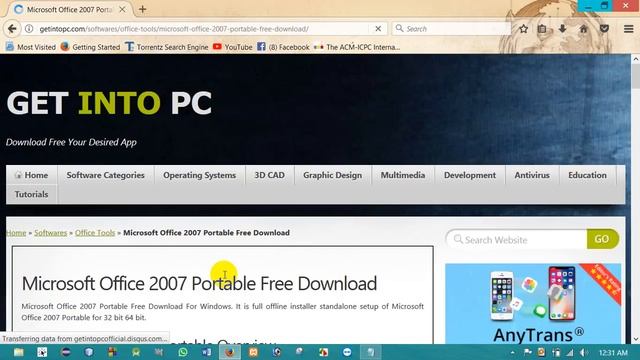
Task: Show hidden system tray icons
Action: 512,352
